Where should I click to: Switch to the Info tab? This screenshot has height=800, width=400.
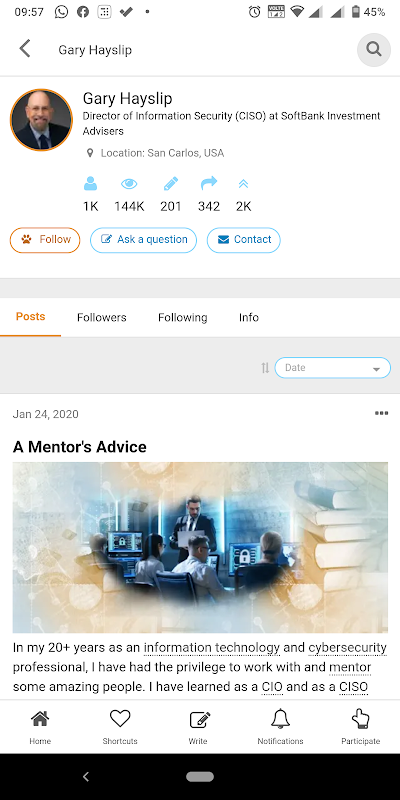248,317
